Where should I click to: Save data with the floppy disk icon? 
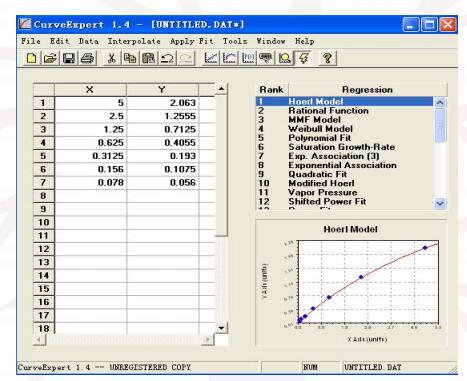point(69,58)
